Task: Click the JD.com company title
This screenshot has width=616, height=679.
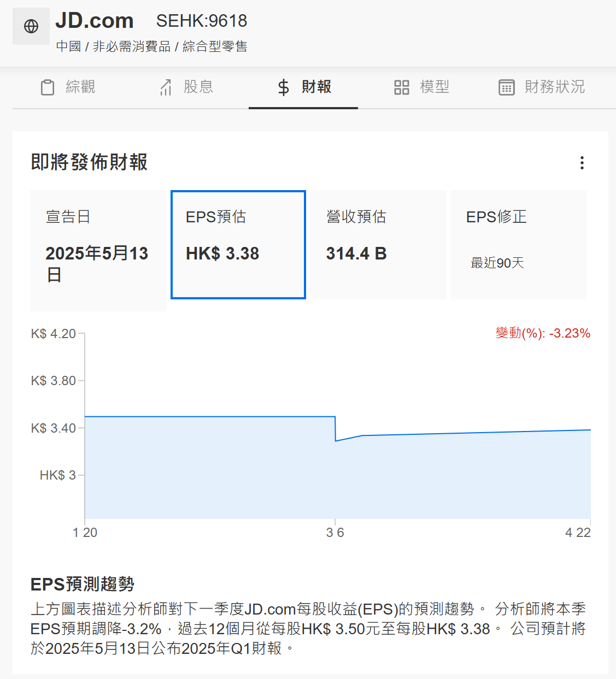Action: pyautogui.click(x=95, y=21)
